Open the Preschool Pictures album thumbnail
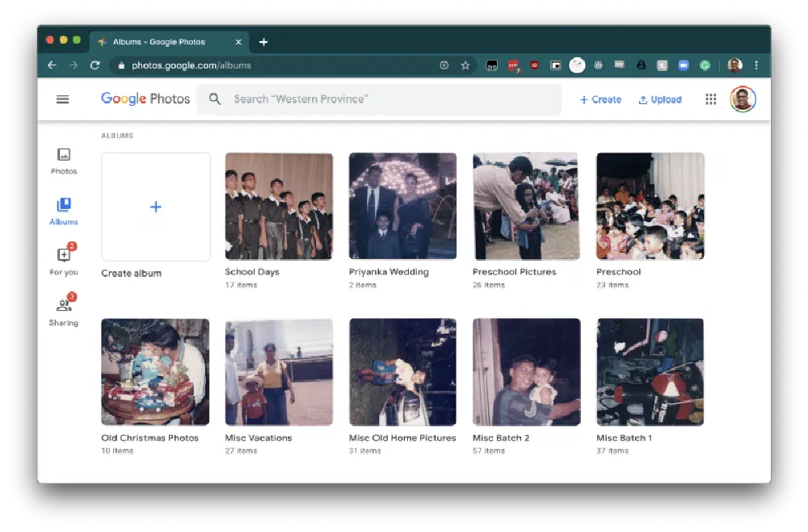Screen dimensions: 808x532 point(526,206)
